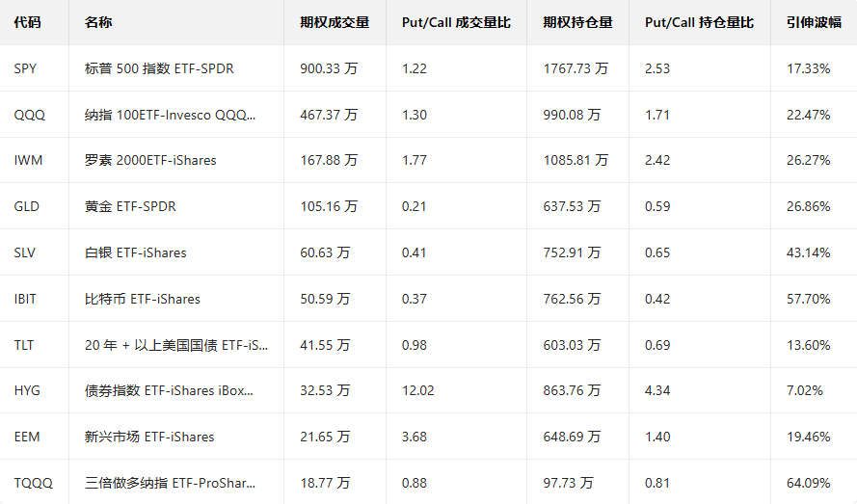Select the TQQQ ticker code
Screen dimensions: 857x504
point(31,483)
